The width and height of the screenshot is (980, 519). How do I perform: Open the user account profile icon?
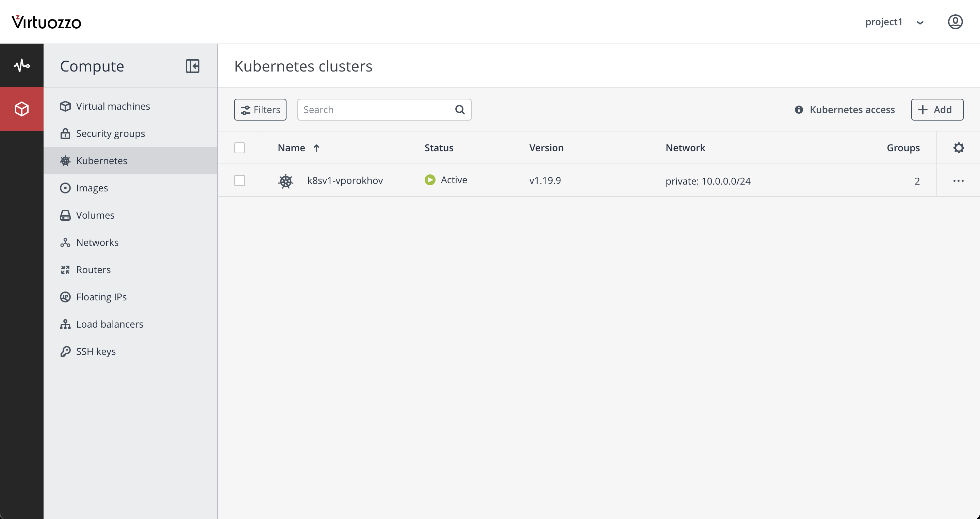[x=955, y=22]
